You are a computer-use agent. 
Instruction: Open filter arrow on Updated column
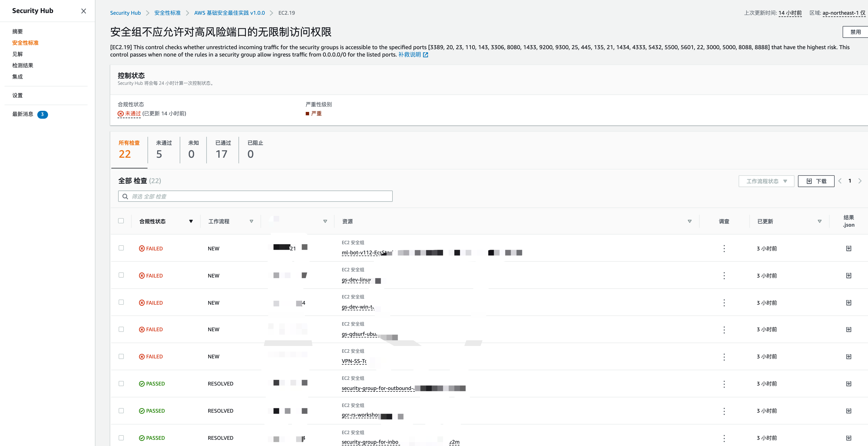tap(819, 222)
